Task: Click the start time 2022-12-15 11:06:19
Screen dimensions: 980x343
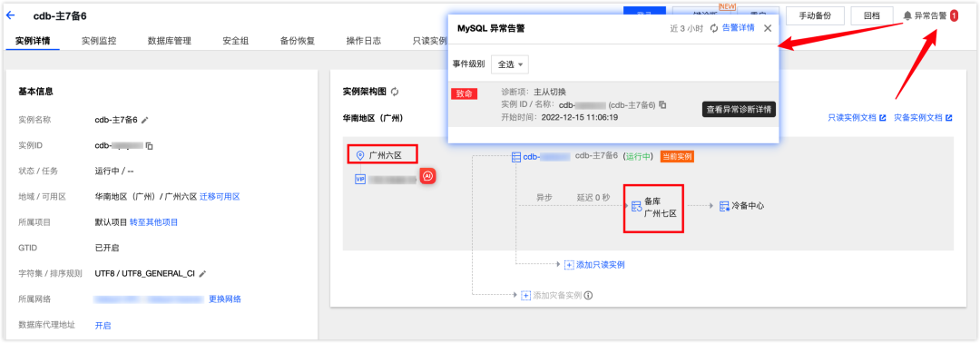Action: coord(579,117)
